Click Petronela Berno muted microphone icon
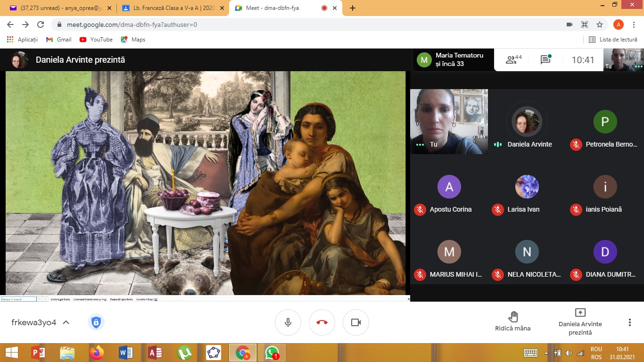The height and width of the screenshot is (362, 644). click(x=575, y=144)
